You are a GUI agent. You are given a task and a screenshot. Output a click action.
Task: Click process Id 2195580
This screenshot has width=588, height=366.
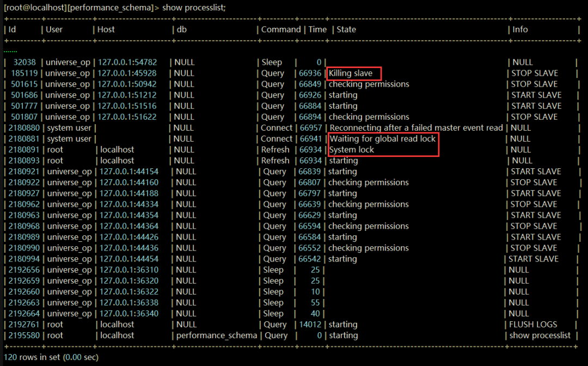(x=24, y=335)
